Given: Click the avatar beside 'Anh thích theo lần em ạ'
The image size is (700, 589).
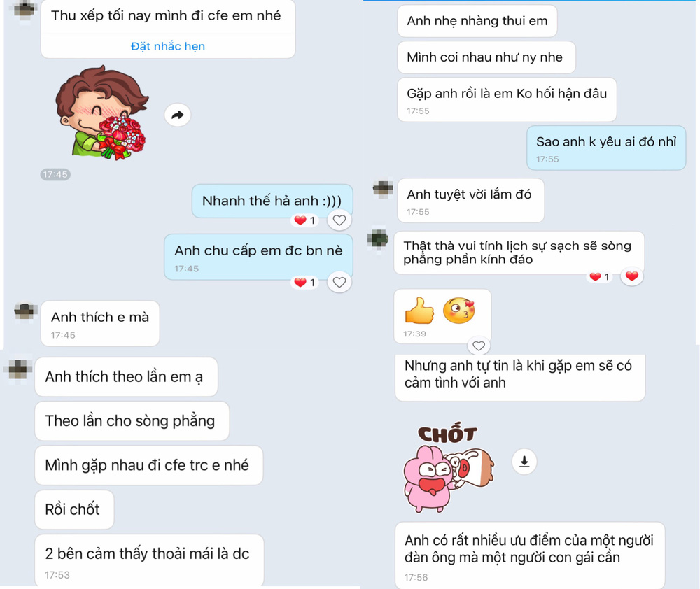Looking at the screenshot, I should 18,369.
